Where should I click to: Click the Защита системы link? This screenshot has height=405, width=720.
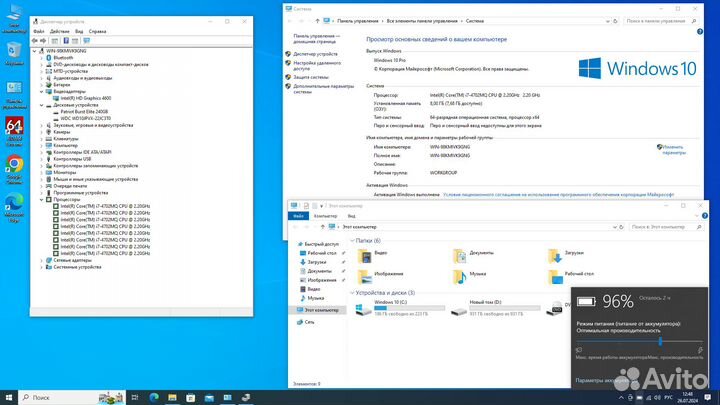tap(311, 77)
